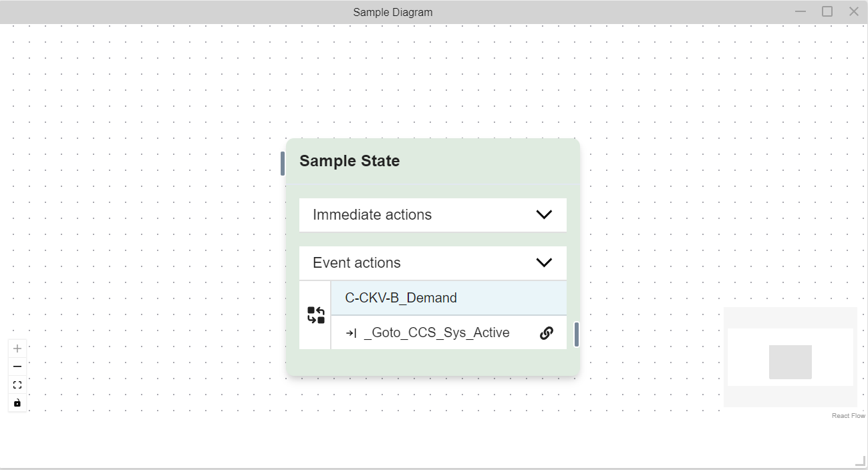Click the Sample State node title
868x470 pixels.
tap(349, 161)
